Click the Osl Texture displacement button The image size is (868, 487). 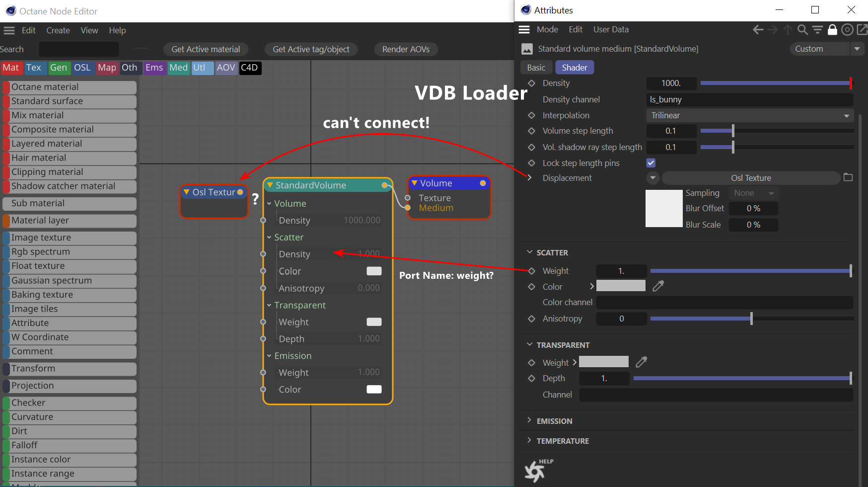pos(751,178)
